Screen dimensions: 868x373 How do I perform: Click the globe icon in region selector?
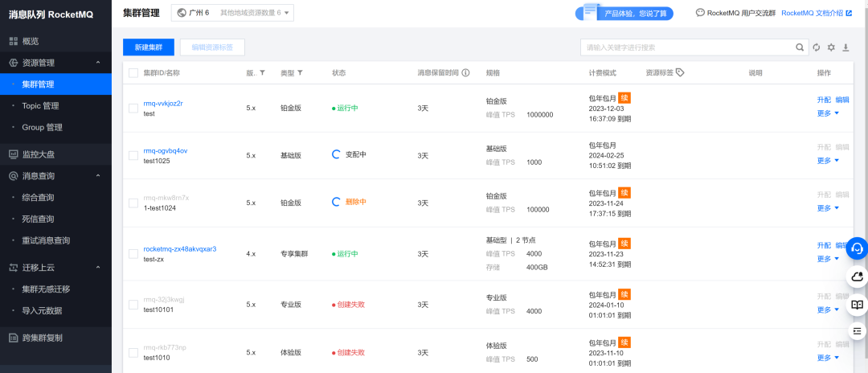point(182,12)
